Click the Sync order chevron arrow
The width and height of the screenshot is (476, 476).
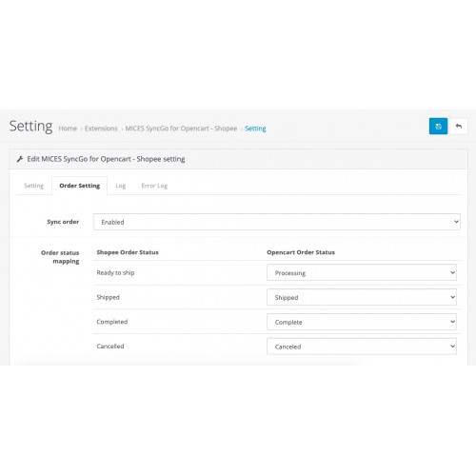pos(456,222)
